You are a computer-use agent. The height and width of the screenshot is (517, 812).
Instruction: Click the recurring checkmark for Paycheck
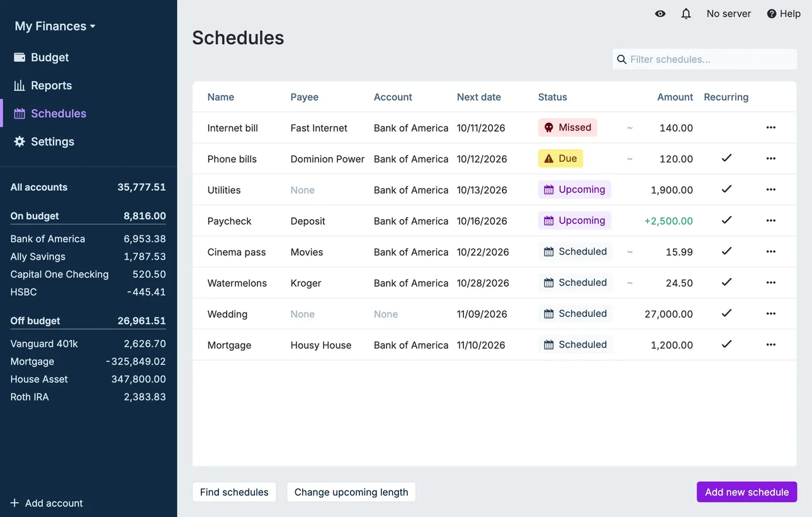tap(726, 220)
